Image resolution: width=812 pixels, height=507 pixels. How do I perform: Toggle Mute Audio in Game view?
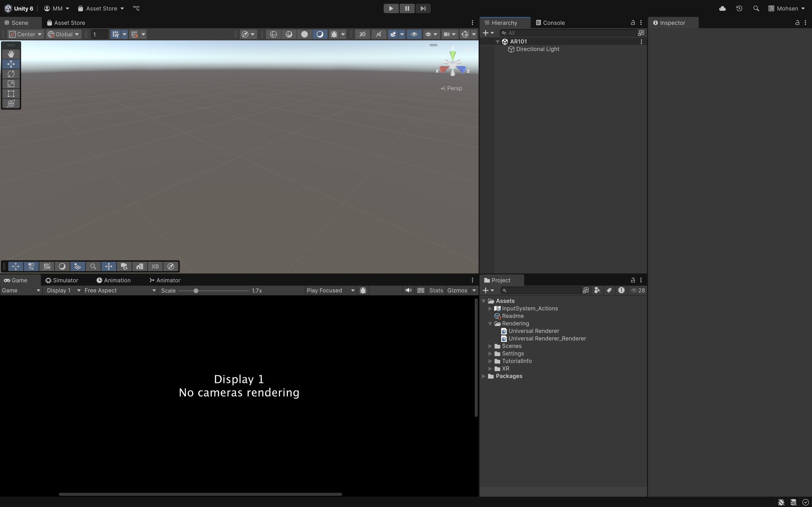(408, 290)
